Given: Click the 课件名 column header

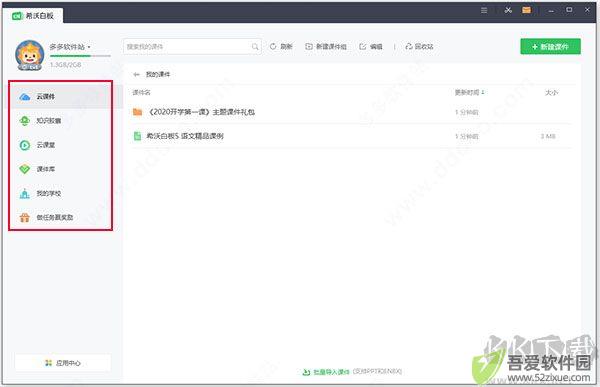Looking at the screenshot, I should click(142, 93).
